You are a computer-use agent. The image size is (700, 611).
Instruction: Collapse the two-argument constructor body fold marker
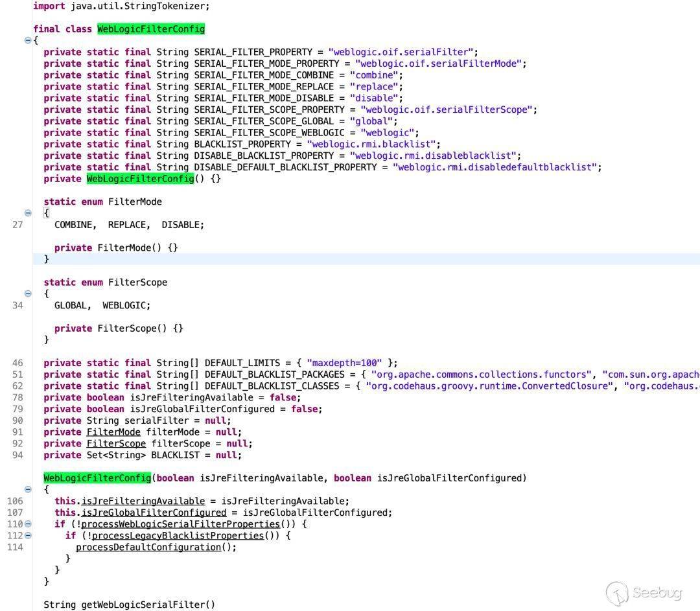point(28,490)
